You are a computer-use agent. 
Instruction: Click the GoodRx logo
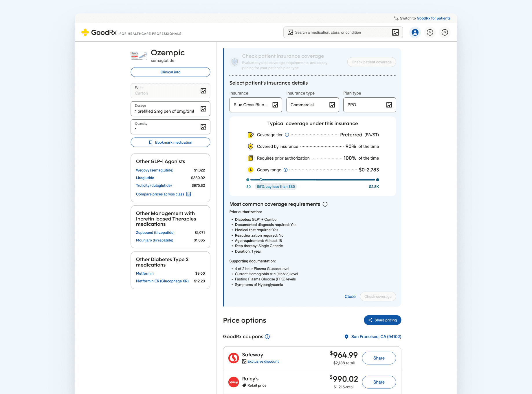coord(99,32)
